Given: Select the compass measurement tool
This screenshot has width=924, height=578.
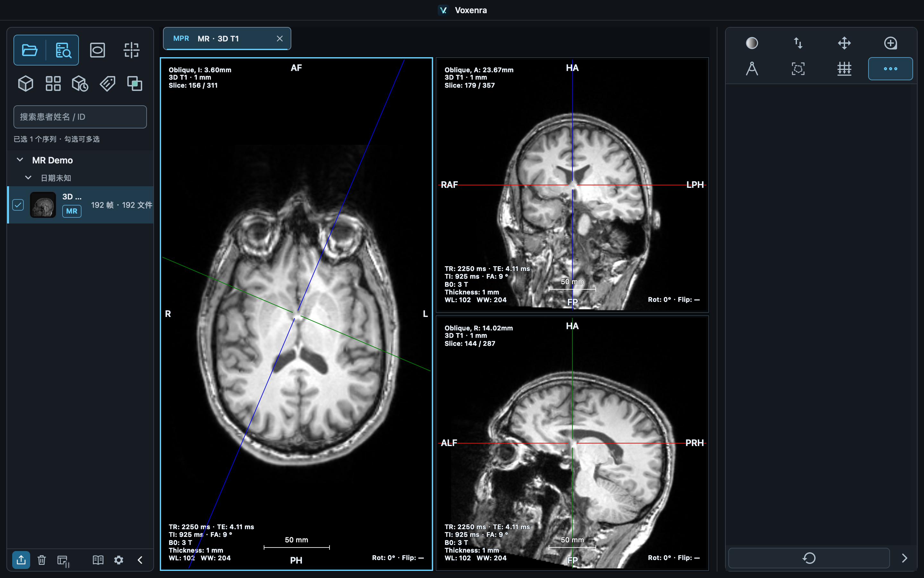Looking at the screenshot, I should click(x=752, y=69).
